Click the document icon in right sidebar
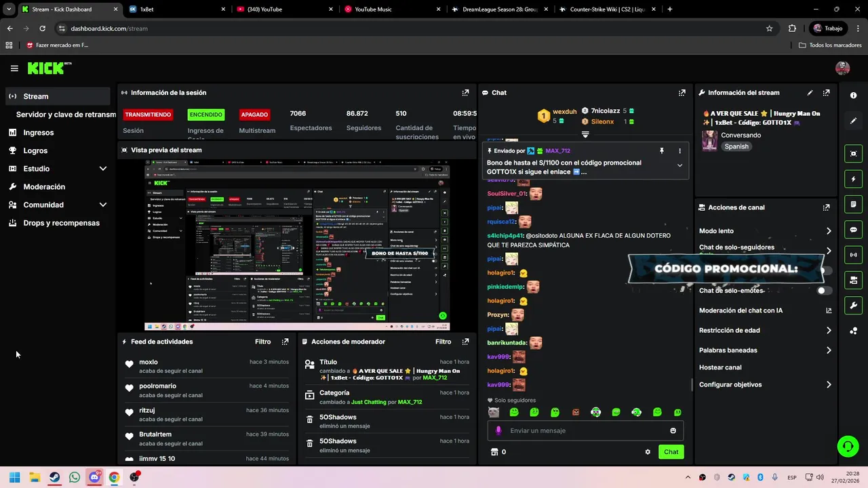This screenshot has height=488, width=868. 853,204
